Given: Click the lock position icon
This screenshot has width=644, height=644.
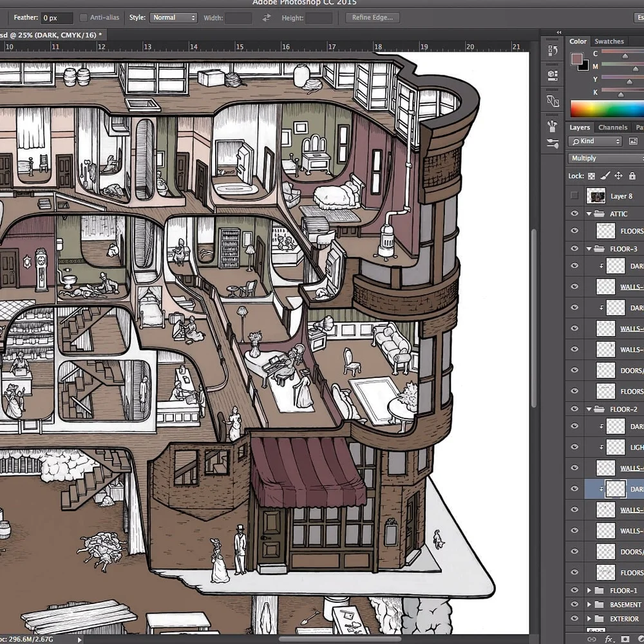Looking at the screenshot, I should pos(618,176).
